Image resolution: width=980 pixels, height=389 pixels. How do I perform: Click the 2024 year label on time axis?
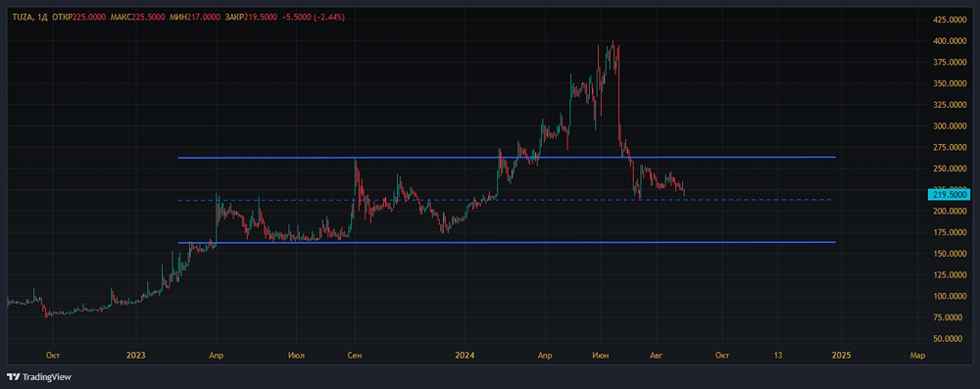(465, 356)
